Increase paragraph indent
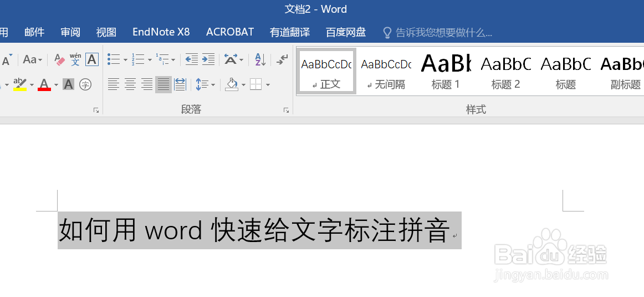644x297 pixels. click(x=208, y=59)
